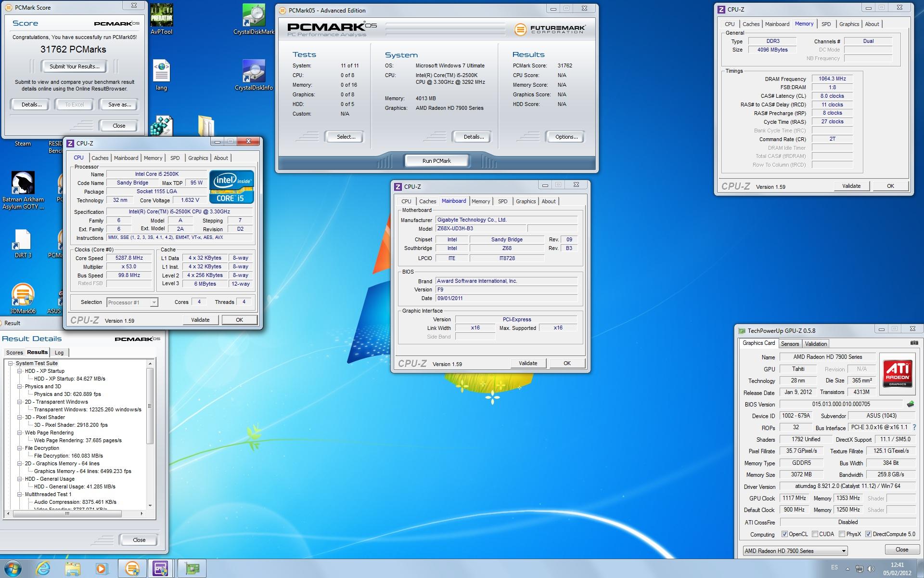Collapse the HDD - General Usage node
Viewport: 924px width, 578px height.
(x=20, y=479)
